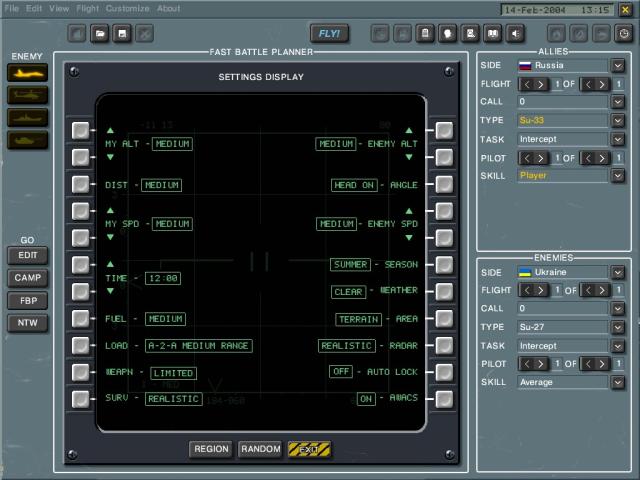Open the Customize menu
Image resolution: width=640 pixels, height=480 pixels.
click(x=128, y=8)
